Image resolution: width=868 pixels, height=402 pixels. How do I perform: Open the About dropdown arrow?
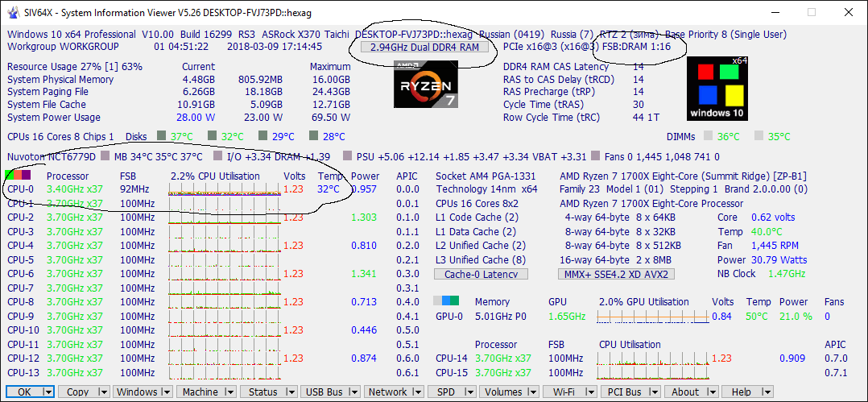(x=712, y=392)
